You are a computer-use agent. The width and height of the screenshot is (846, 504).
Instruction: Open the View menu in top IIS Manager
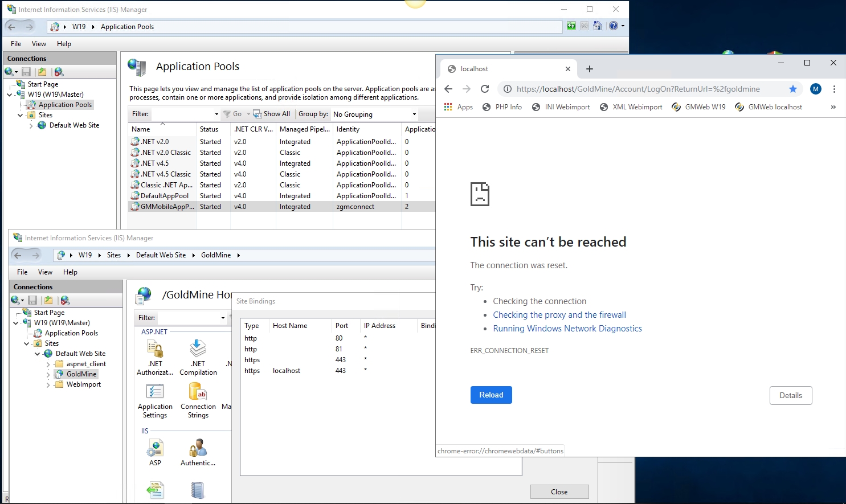coord(39,44)
